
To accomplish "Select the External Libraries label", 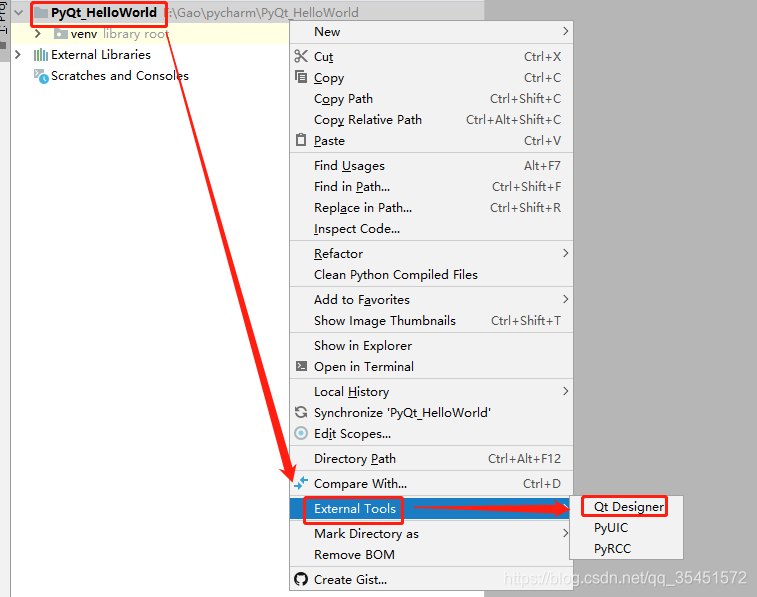I will pos(101,55).
